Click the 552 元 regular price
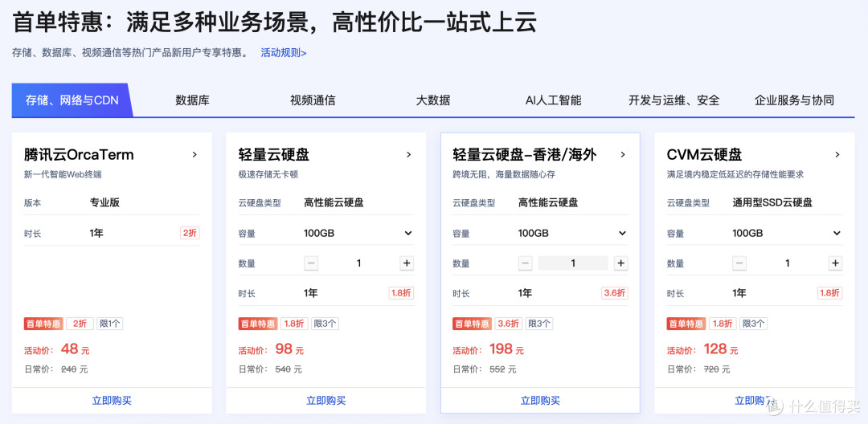This screenshot has height=424, width=868. point(502,369)
